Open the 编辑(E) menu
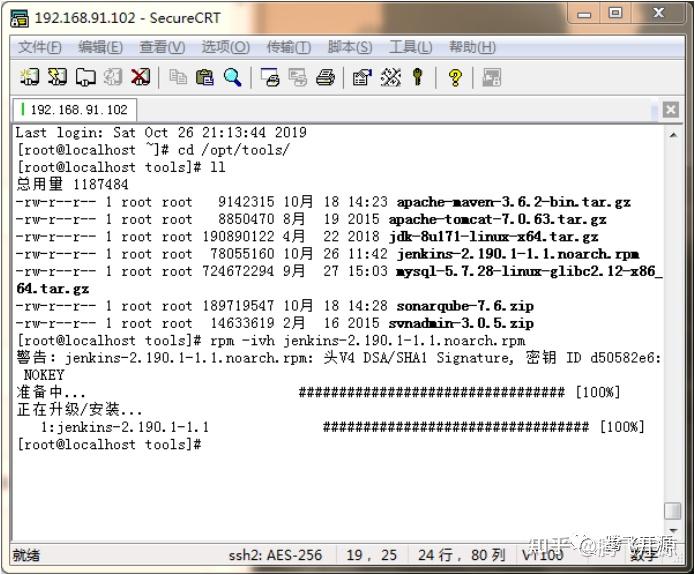 [x=101, y=47]
